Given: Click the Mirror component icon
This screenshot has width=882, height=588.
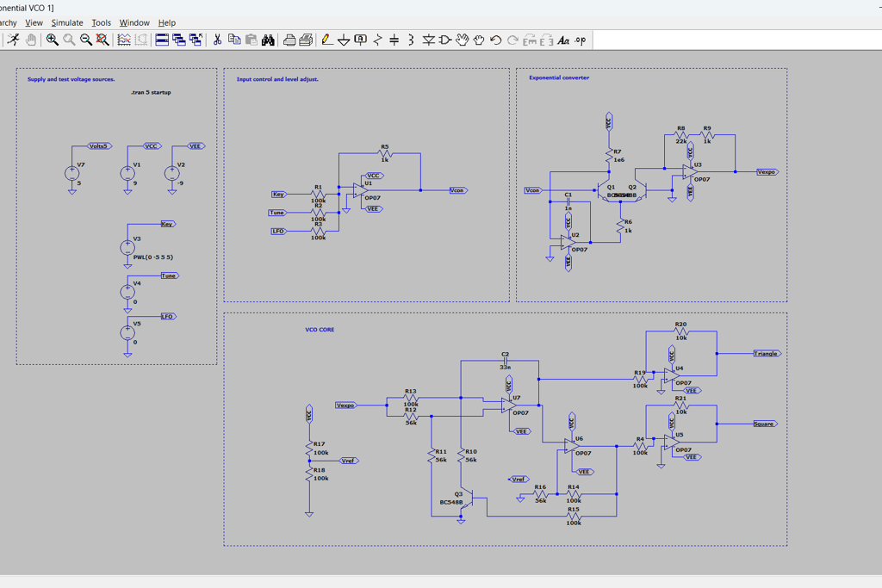Looking at the screenshot, I should [547, 40].
